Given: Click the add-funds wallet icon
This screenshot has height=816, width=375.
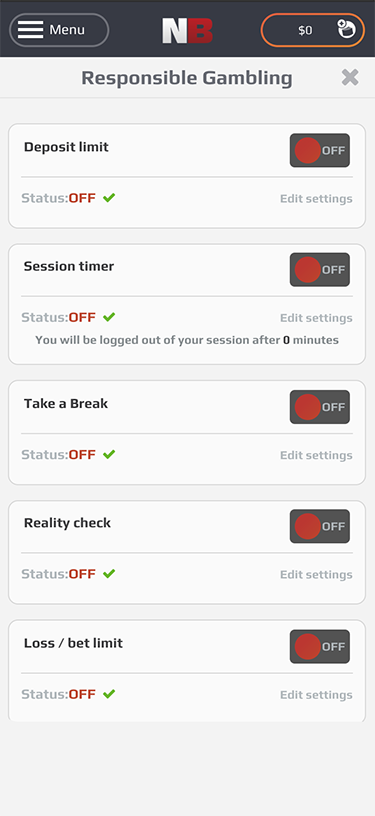Looking at the screenshot, I should point(346,29).
